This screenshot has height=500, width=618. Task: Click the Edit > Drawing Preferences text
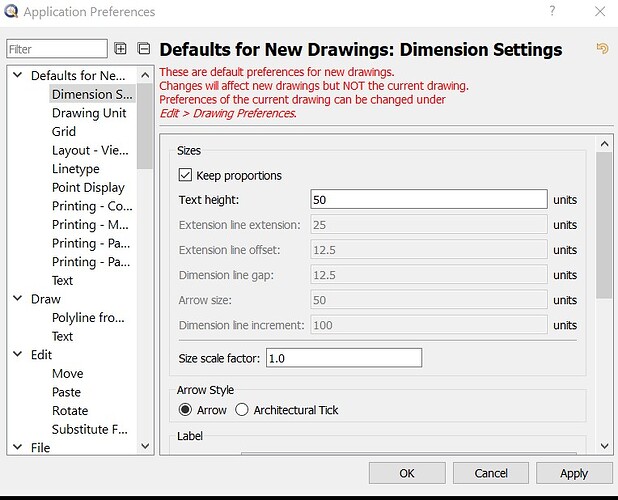[x=228, y=113]
